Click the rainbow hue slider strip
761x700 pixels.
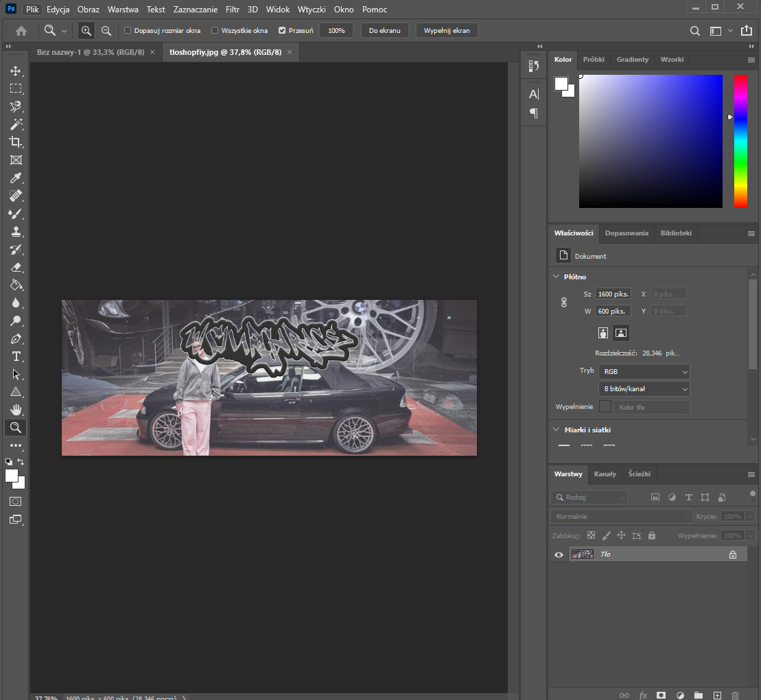[740, 141]
